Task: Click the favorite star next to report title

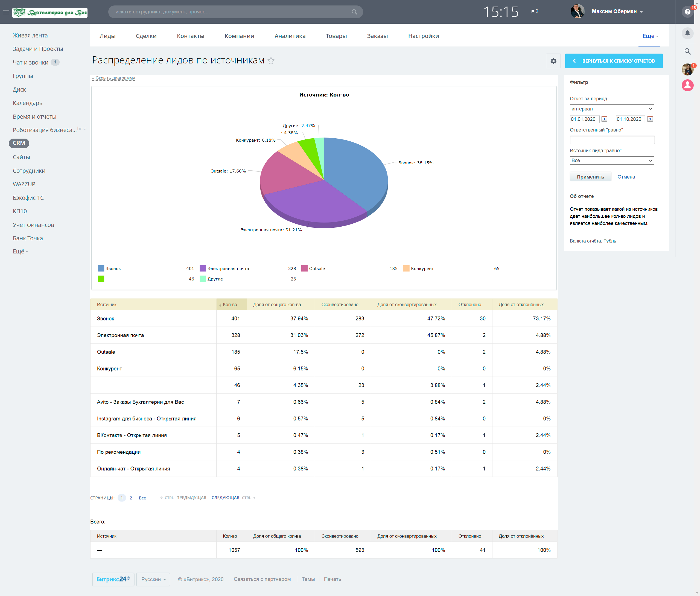Action: [271, 61]
